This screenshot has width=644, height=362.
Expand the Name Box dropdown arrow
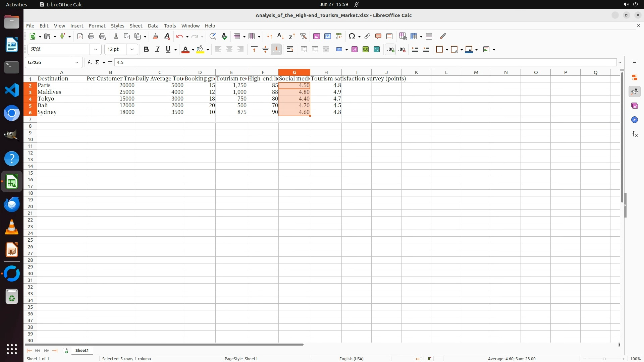coord(77,62)
